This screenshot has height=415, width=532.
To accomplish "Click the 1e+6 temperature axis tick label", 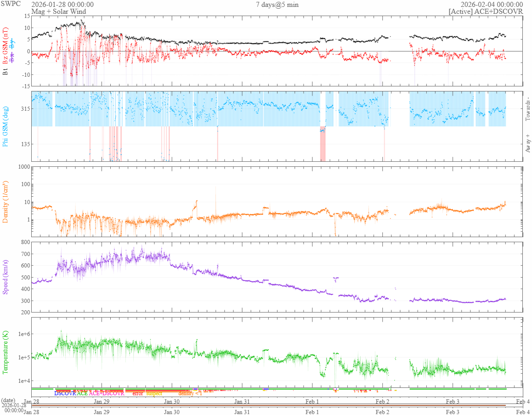I will (x=23, y=334).
